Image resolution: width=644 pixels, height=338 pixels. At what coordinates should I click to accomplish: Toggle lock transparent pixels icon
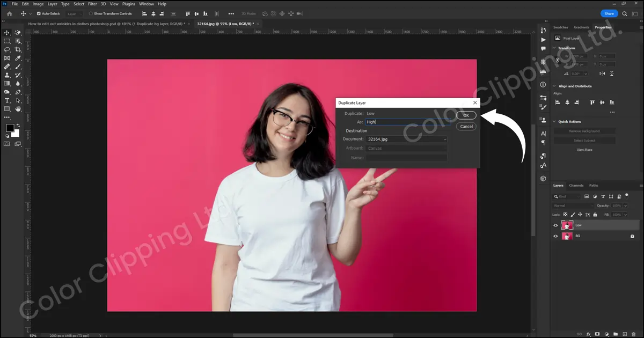coord(565,215)
